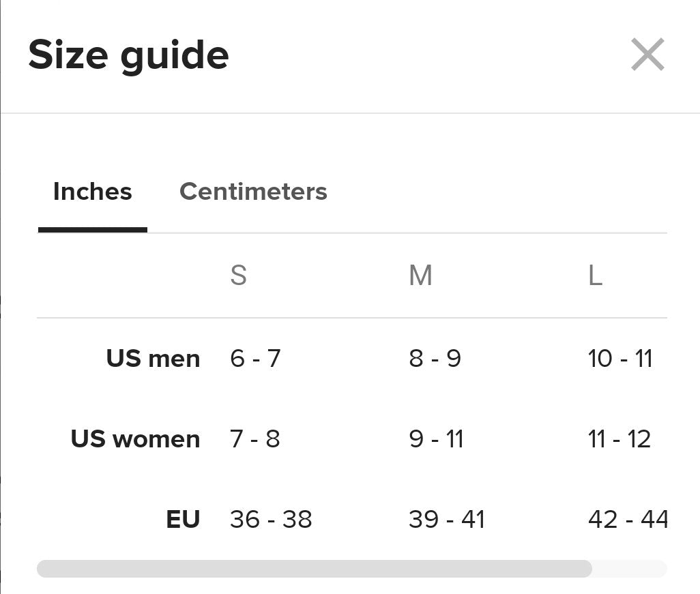Click the M size column header
The width and height of the screenshot is (700, 594).
(x=420, y=276)
